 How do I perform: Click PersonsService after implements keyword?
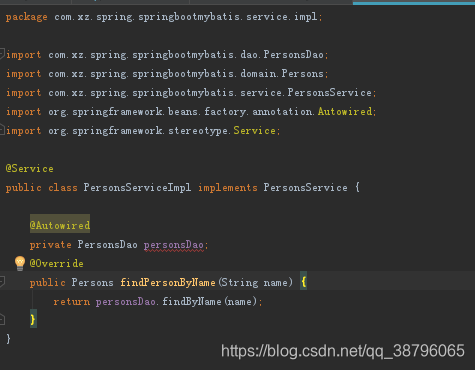(x=305, y=188)
